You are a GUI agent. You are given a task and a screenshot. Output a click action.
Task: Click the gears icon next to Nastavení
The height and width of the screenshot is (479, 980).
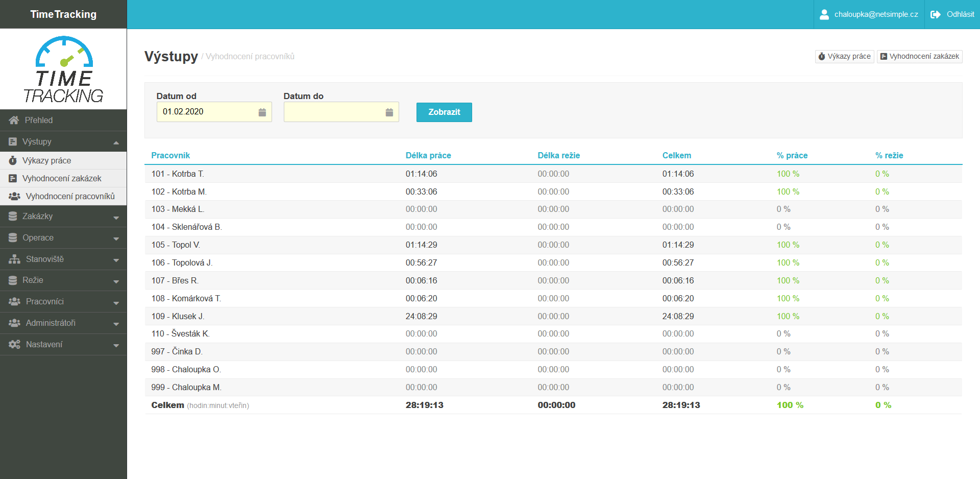pyautogui.click(x=14, y=344)
